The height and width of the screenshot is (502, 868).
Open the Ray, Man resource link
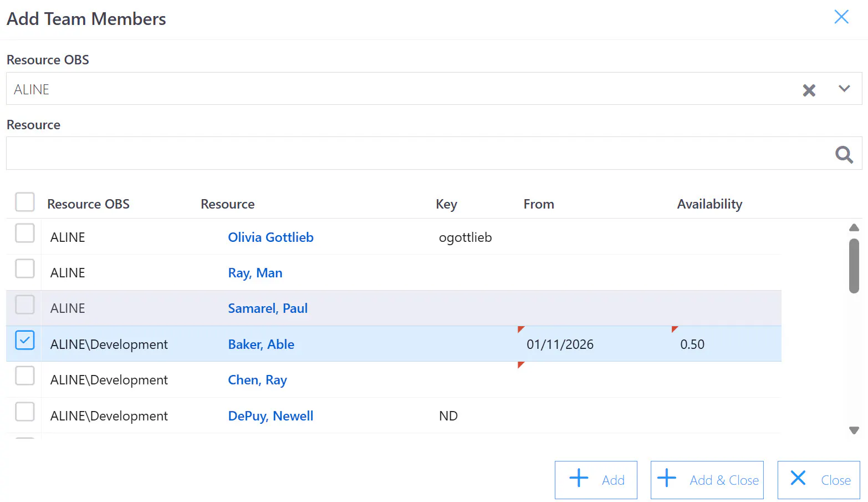tap(256, 273)
